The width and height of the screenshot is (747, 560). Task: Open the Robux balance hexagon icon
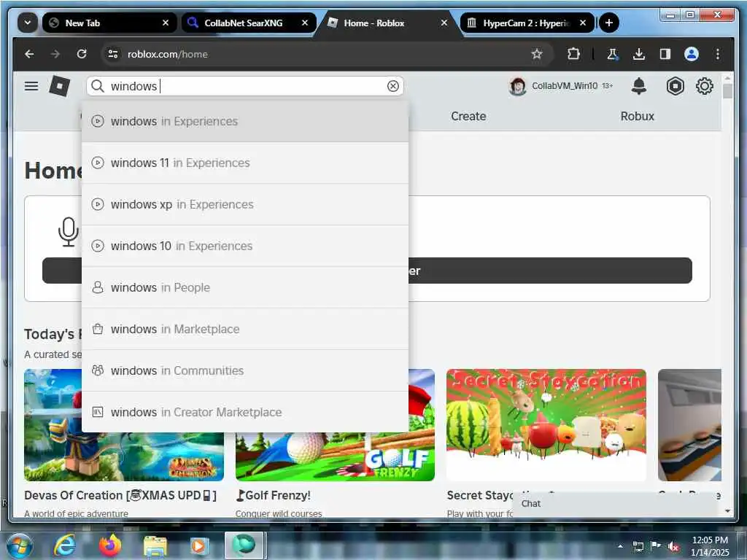[675, 86]
